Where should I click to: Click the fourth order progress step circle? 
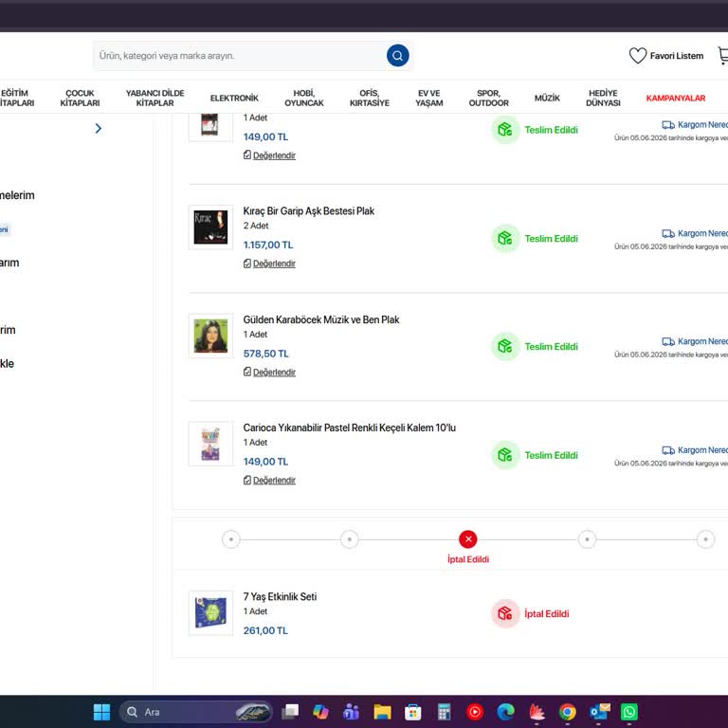coord(587,539)
